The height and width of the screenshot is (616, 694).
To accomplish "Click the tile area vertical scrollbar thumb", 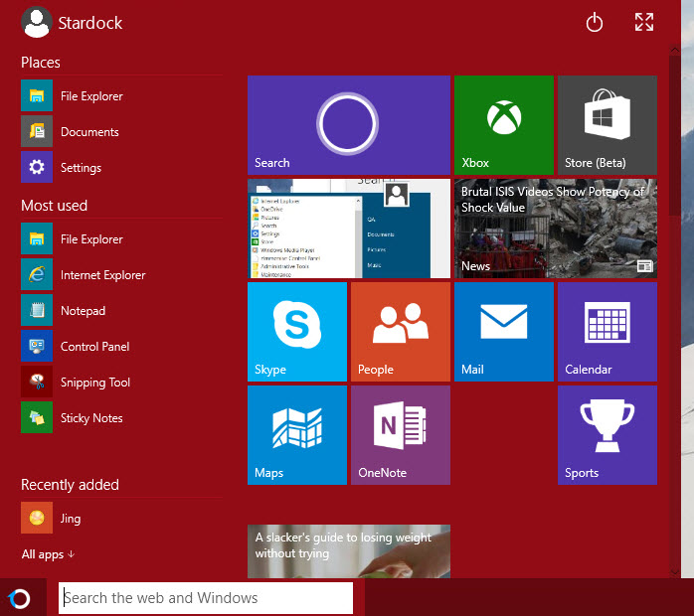I will (x=674, y=135).
